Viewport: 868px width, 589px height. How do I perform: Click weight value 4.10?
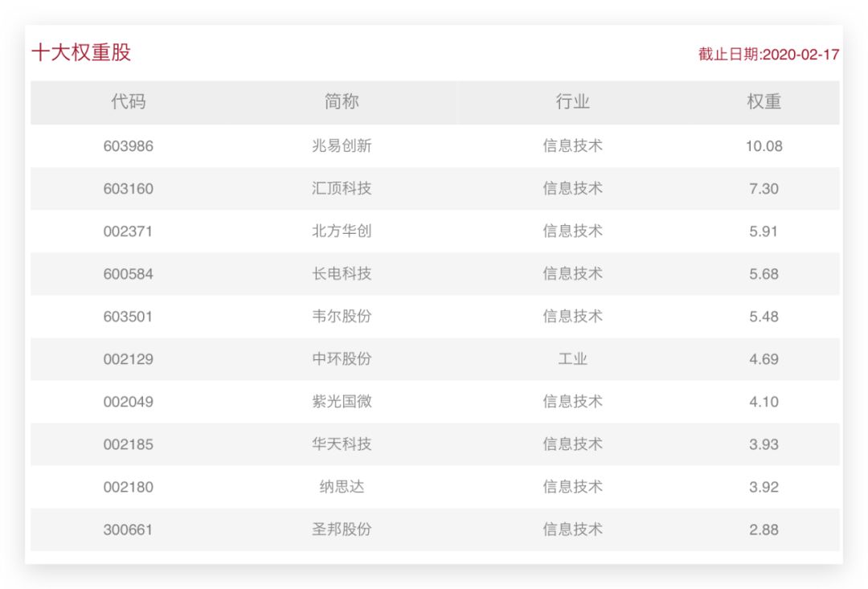(764, 402)
